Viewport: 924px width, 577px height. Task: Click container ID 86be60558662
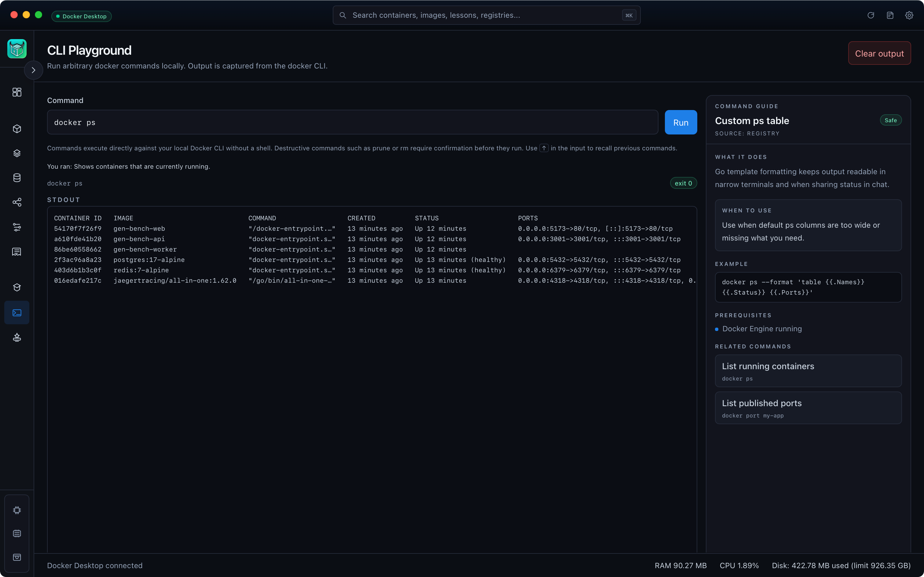(x=78, y=249)
